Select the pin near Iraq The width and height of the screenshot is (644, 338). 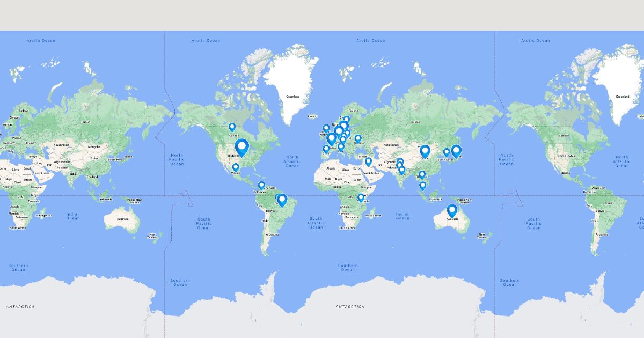click(368, 161)
